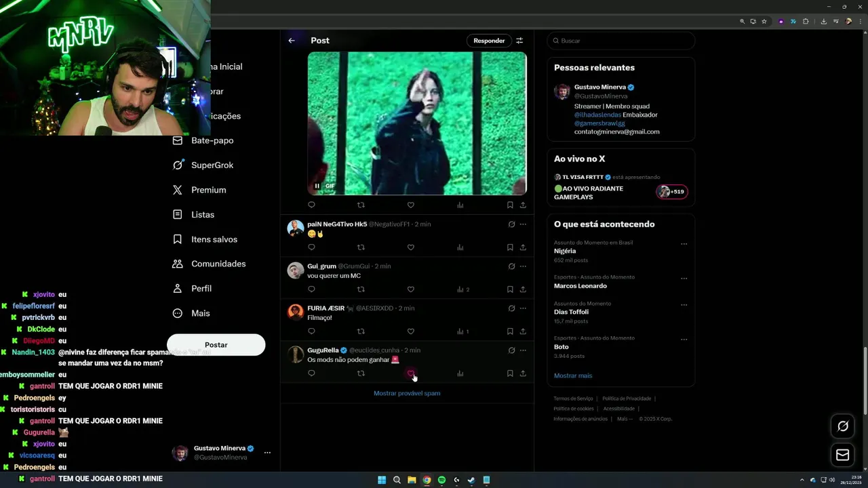The width and height of the screenshot is (868, 488).
Task: Reply to GuguRella's comment
Action: coord(311,373)
